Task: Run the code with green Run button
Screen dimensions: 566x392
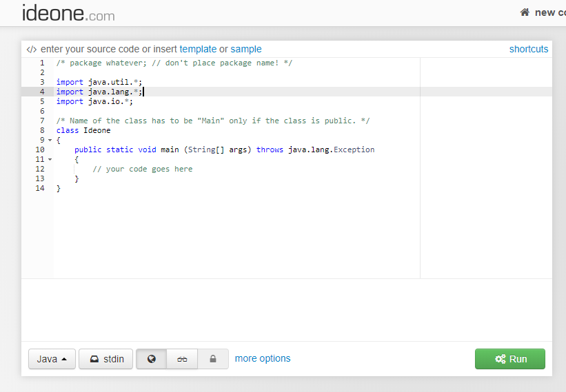Action: 510,359
